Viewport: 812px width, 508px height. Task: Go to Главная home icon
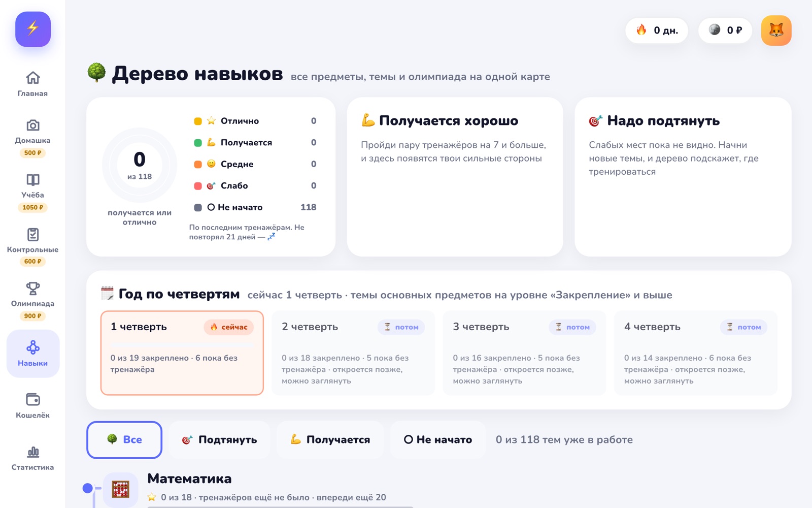33,78
